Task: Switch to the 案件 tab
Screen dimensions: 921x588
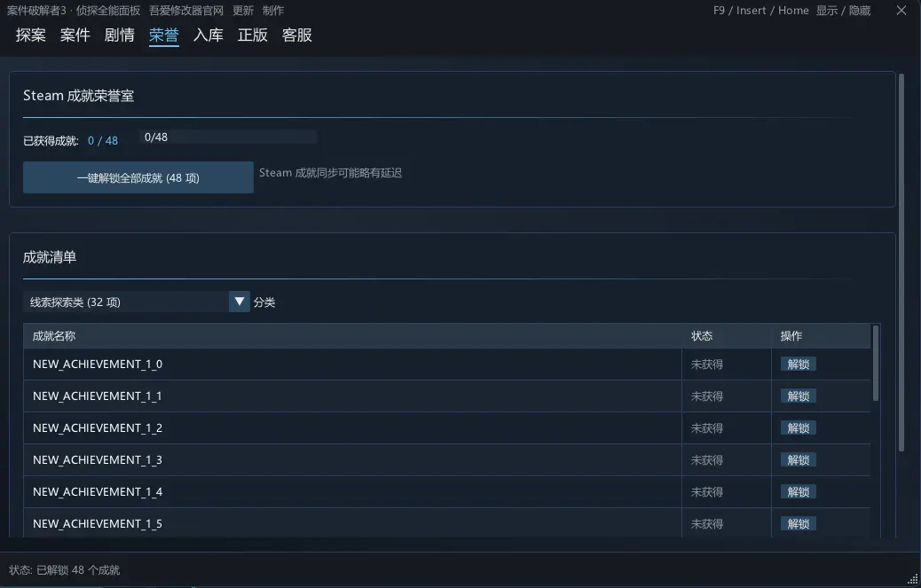Action: click(x=75, y=35)
